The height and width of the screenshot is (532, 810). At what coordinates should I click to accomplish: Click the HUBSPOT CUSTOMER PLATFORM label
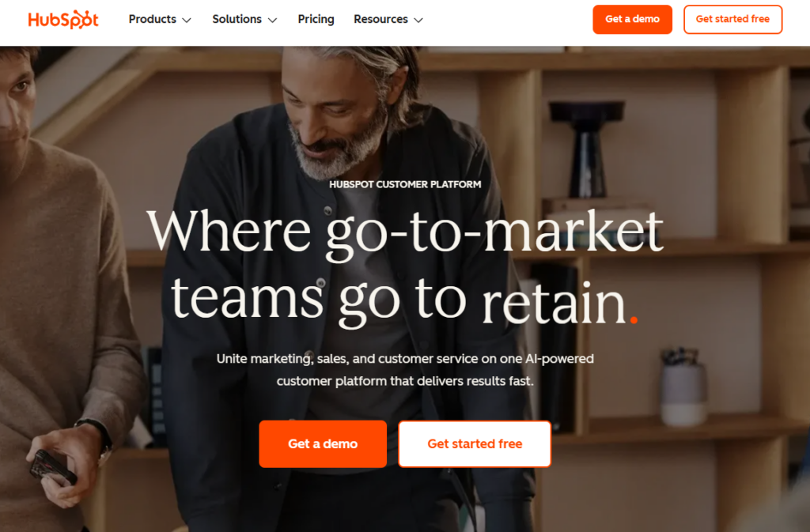(405, 185)
